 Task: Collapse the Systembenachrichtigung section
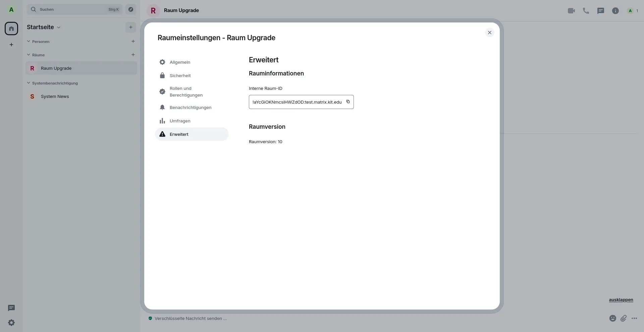pos(29,83)
